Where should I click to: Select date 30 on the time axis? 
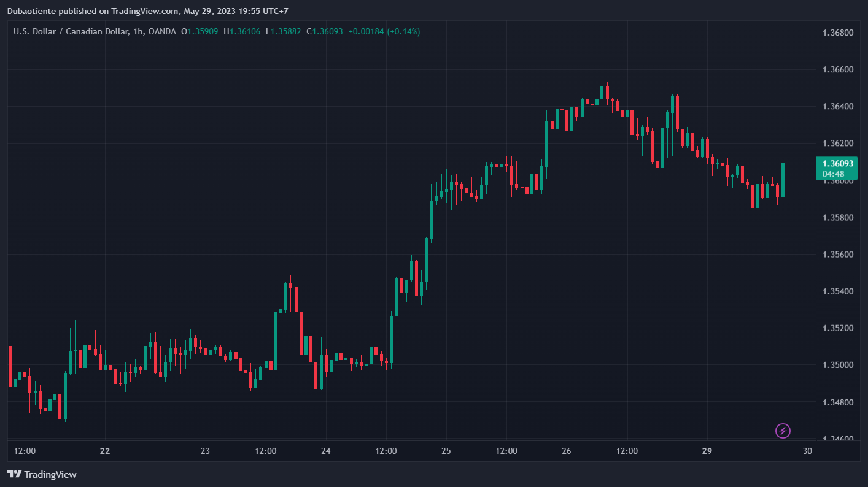pyautogui.click(x=807, y=451)
